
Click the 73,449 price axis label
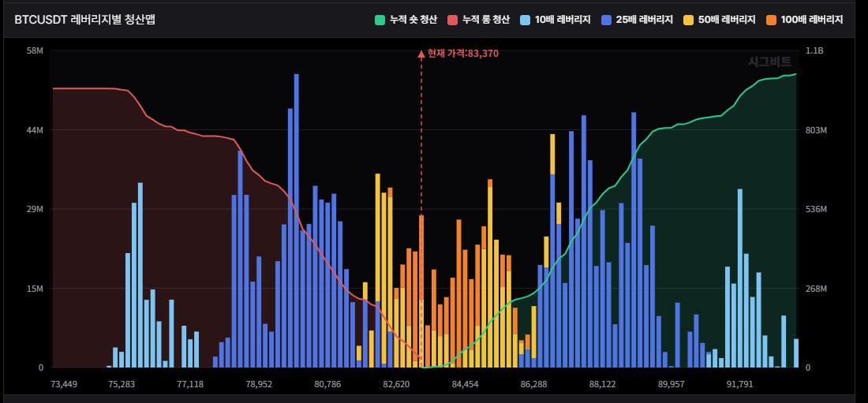point(64,384)
